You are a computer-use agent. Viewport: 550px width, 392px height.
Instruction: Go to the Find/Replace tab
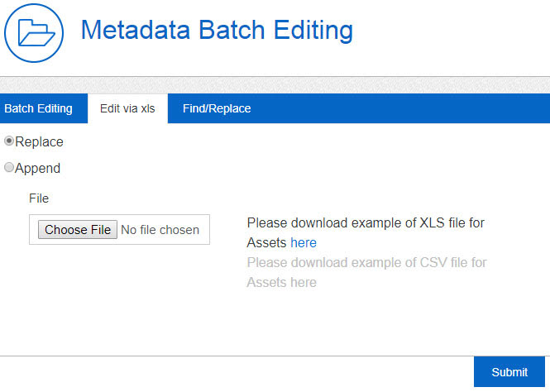pyautogui.click(x=217, y=108)
